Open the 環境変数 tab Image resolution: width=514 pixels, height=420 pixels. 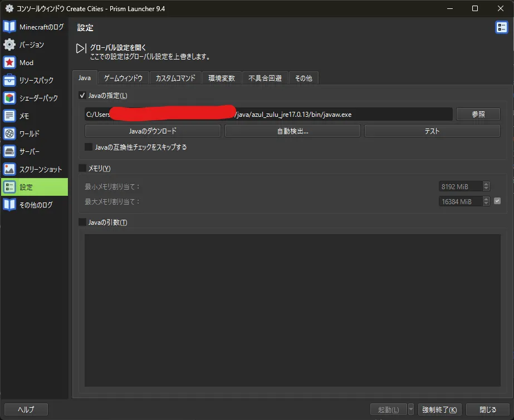point(221,78)
